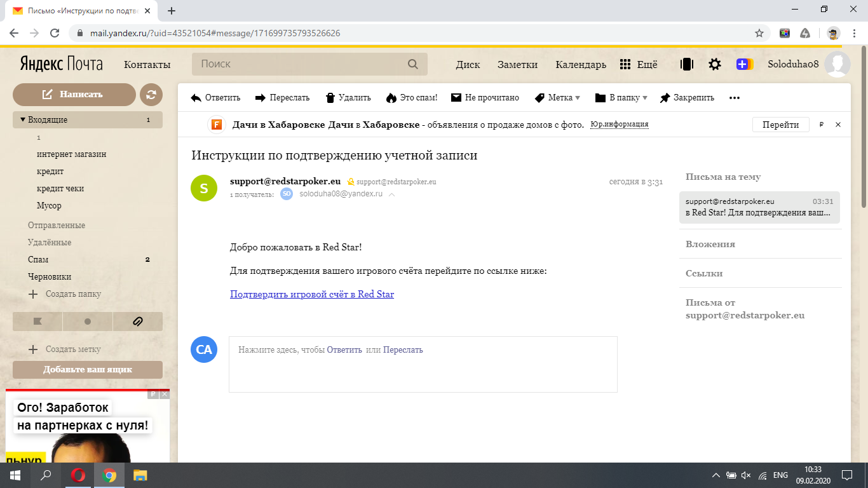This screenshot has width=868, height=488.
Task: Open mail settings gear icon
Action: point(715,64)
